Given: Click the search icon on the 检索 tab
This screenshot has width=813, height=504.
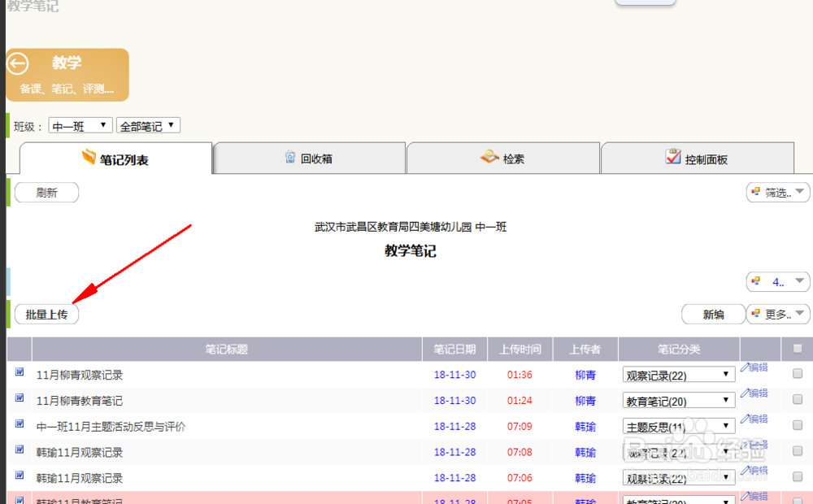Looking at the screenshot, I should [489, 157].
